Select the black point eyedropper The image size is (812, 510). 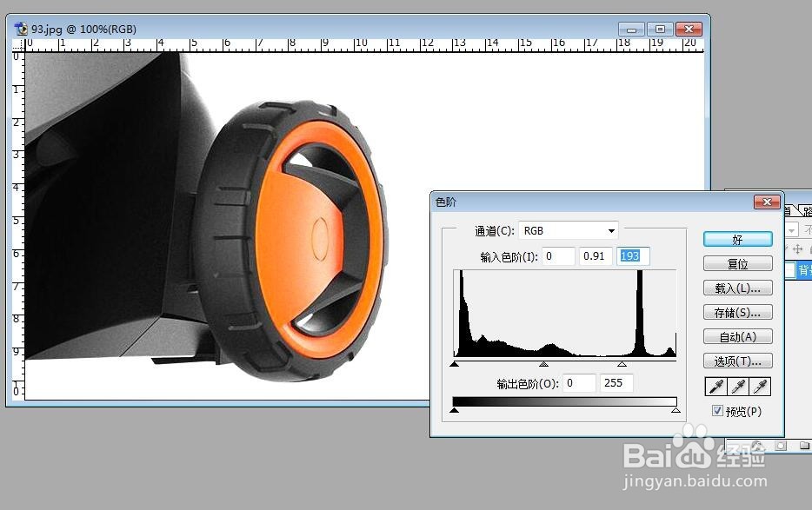(x=716, y=387)
